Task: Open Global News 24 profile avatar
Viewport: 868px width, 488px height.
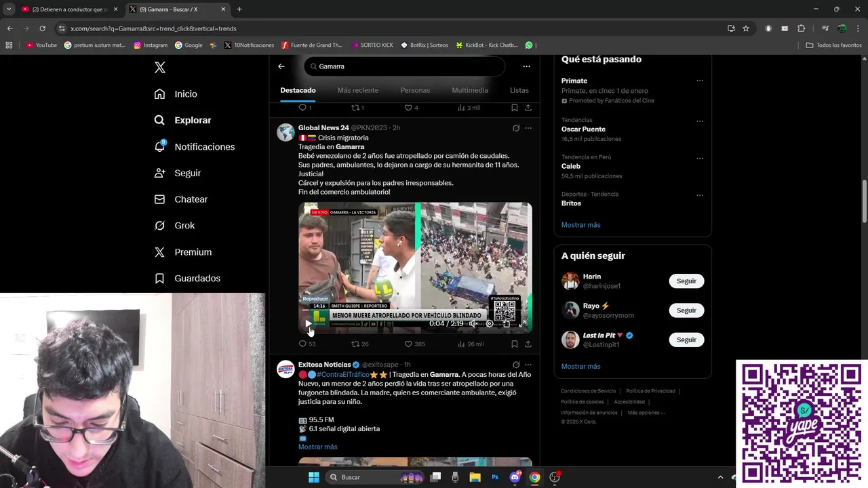Action: point(285,132)
